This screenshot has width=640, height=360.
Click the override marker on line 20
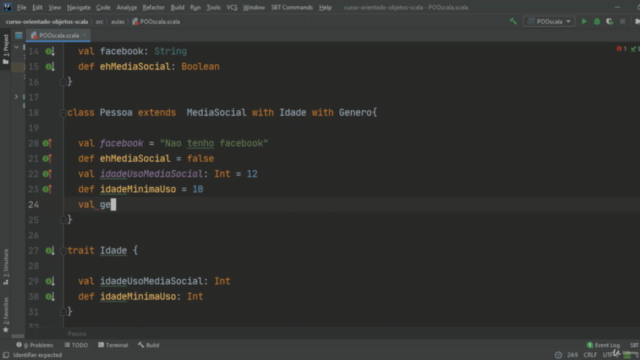click(x=47, y=143)
